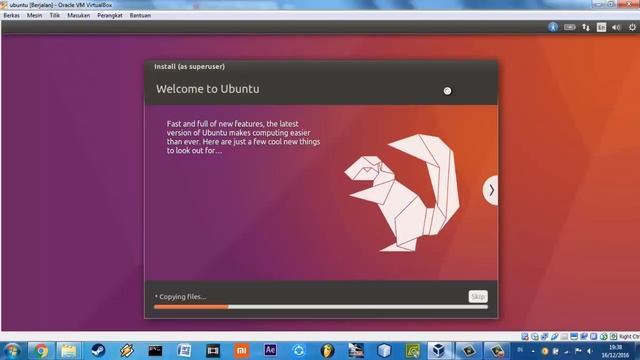Click the Skip button in installer
Image resolution: width=640 pixels, height=360 pixels.
[x=478, y=296]
